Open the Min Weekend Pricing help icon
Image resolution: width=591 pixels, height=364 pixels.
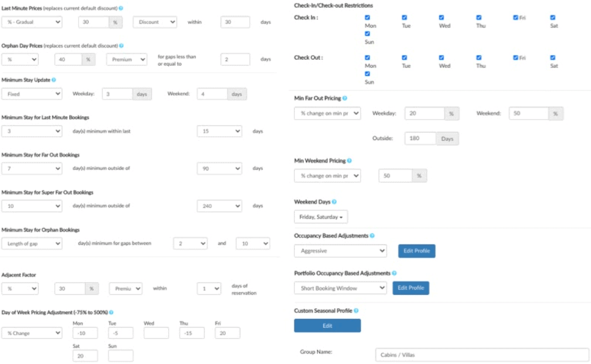[349, 161]
